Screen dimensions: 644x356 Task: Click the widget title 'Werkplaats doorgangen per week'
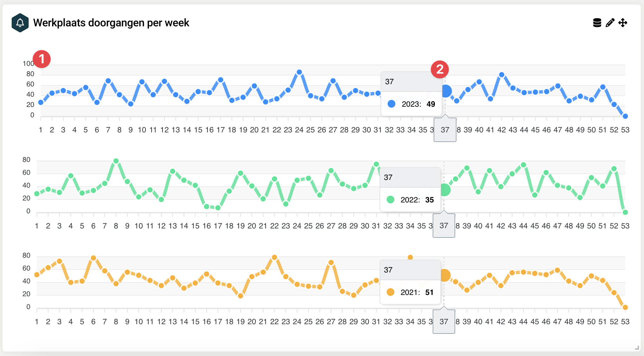(111, 23)
